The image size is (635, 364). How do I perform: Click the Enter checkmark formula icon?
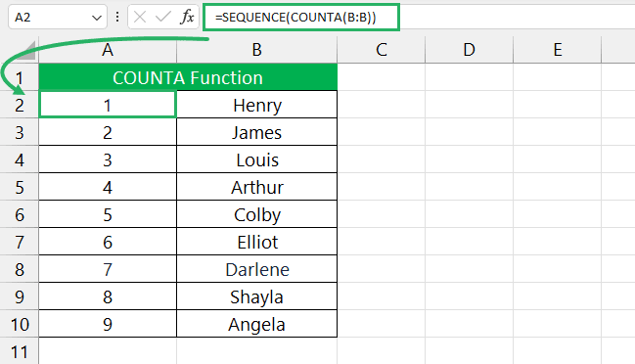click(x=162, y=17)
